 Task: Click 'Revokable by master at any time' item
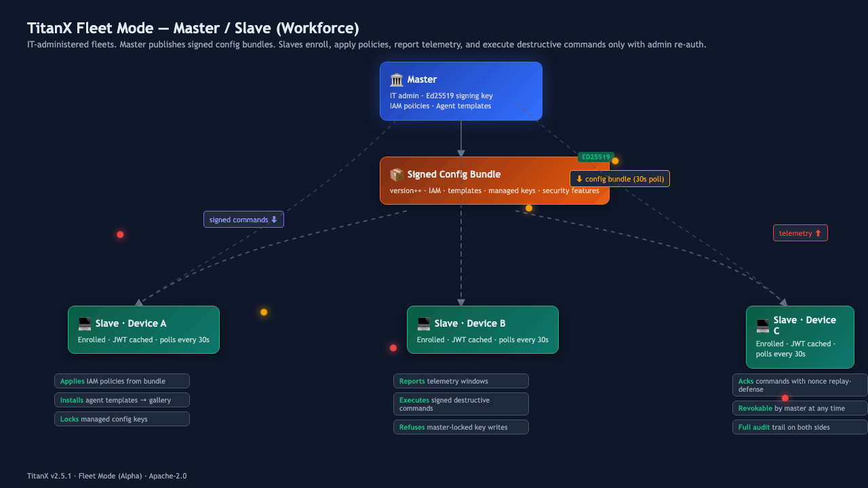tap(800, 408)
